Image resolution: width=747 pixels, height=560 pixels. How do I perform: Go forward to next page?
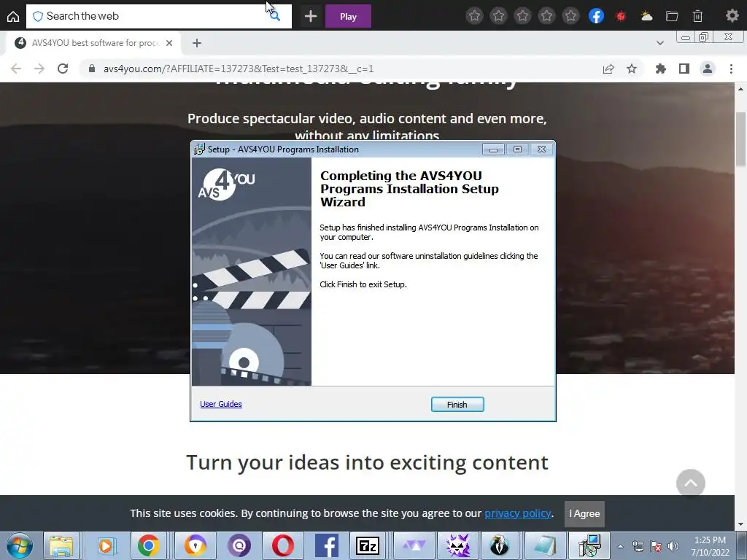click(39, 69)
